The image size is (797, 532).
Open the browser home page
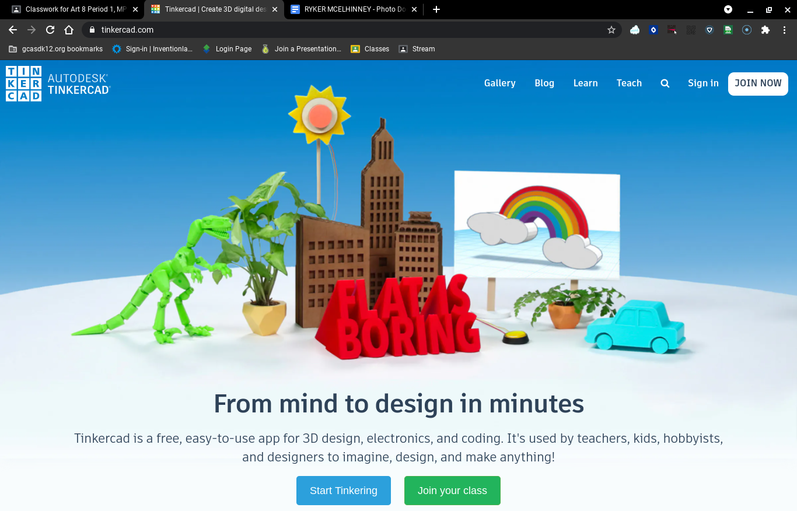pos(69,30)
